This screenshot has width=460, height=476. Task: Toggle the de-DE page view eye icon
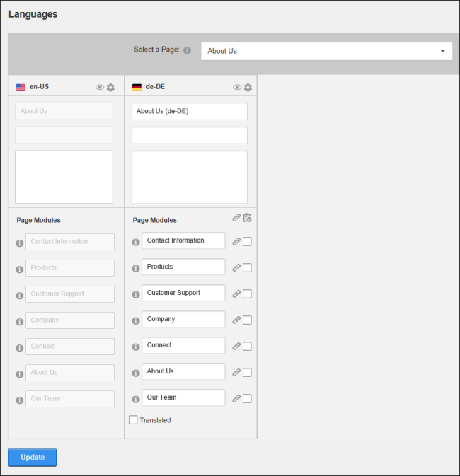click(237, 88)
